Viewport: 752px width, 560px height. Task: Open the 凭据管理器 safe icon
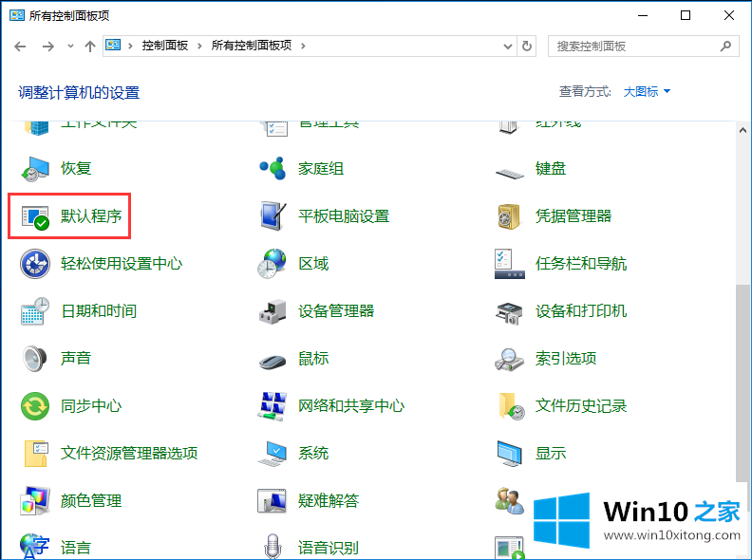(509, 216)
